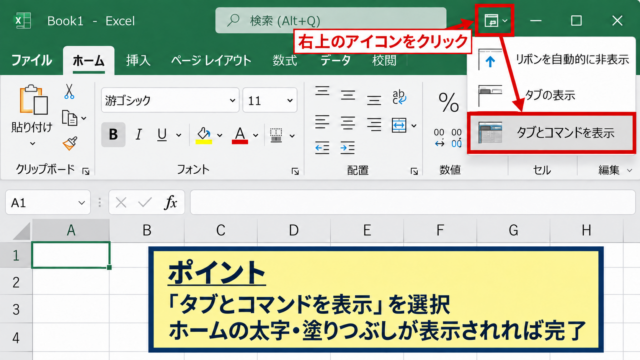The image size is (640, 360).
Task: Open the Borders dropdown arrow
Action: [x=292, y=136]
